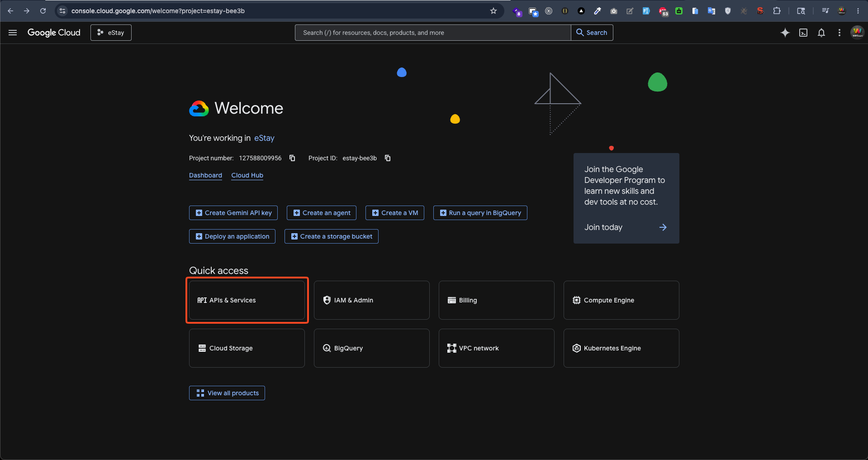Click Create a storage bucket

[x=332, y=236]
